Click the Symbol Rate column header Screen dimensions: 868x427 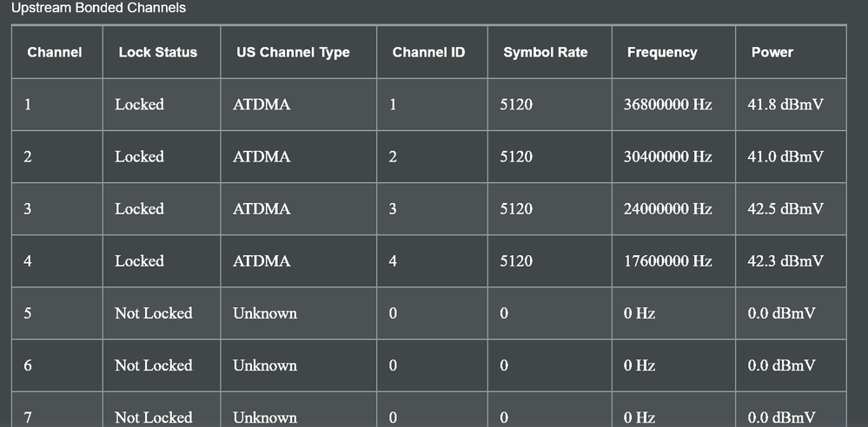[545, 52]
